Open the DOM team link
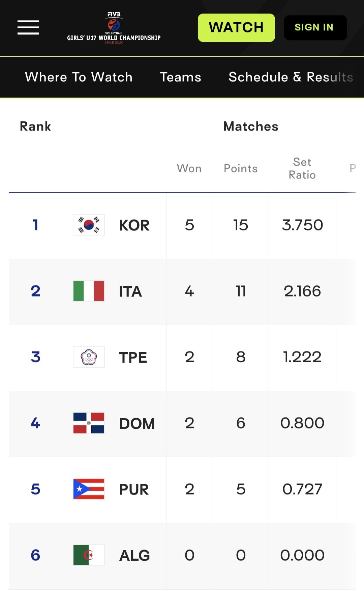364x591 pixels. [137, 424]
